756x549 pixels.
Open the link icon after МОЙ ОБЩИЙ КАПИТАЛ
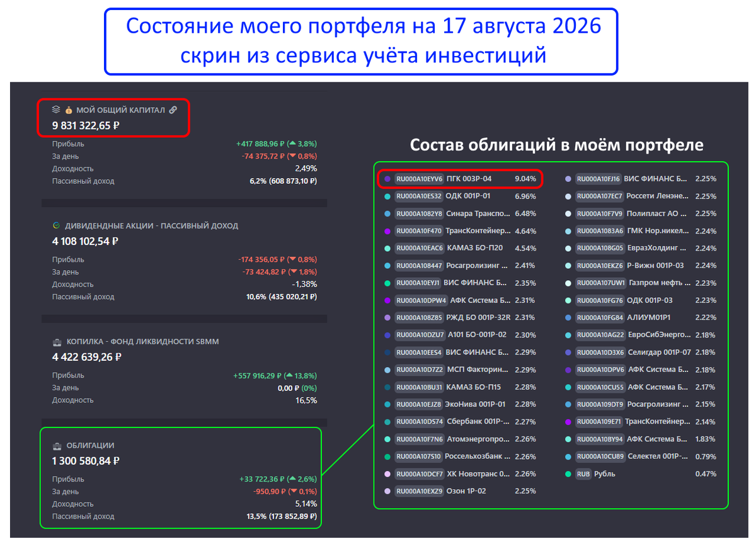click(x=173, y=110)
